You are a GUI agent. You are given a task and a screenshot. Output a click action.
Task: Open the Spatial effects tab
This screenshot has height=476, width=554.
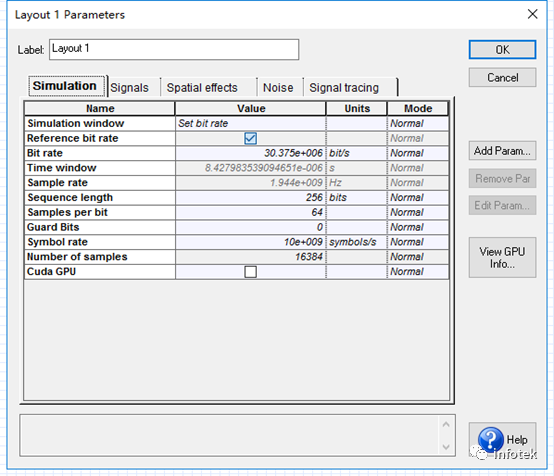(202, 87)
